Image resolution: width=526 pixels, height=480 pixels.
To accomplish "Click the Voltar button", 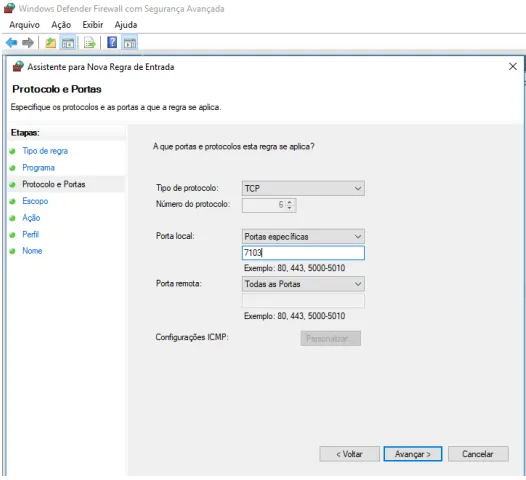I will (349, 454).
